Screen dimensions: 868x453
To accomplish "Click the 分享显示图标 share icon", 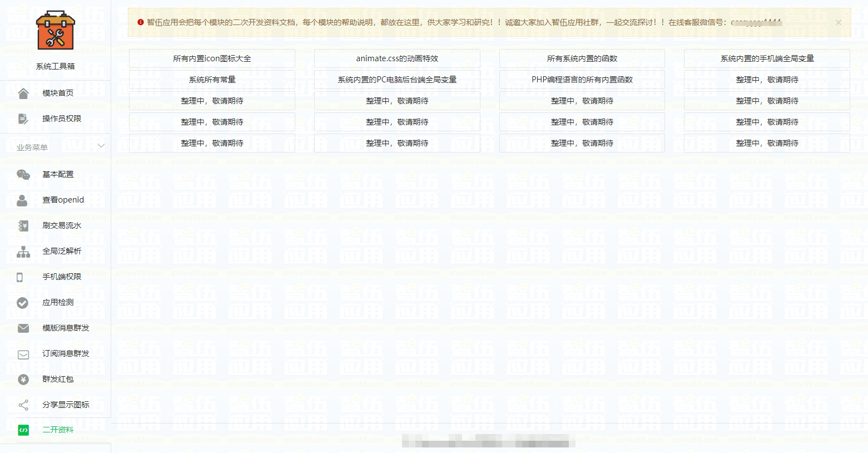I will click(23, 405).
